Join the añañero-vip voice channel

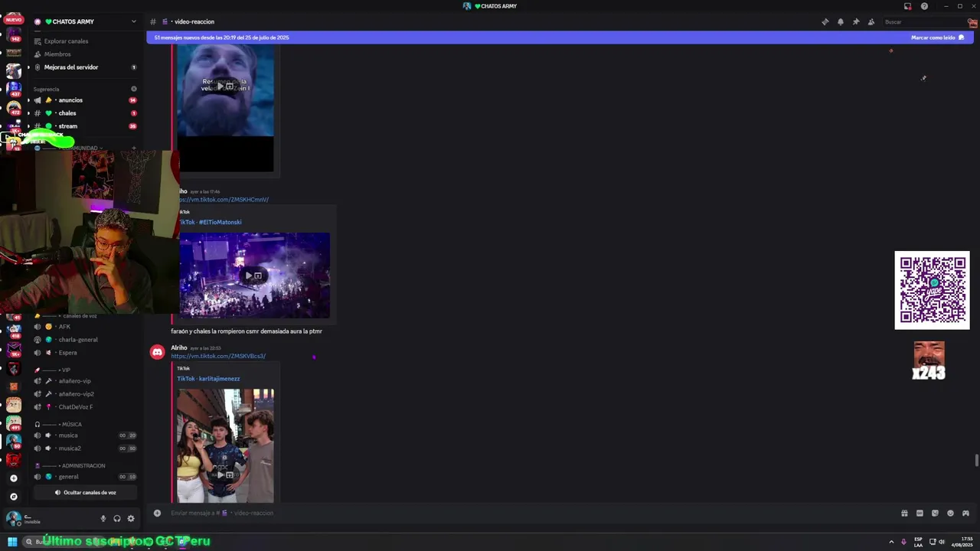click(85, 381)
